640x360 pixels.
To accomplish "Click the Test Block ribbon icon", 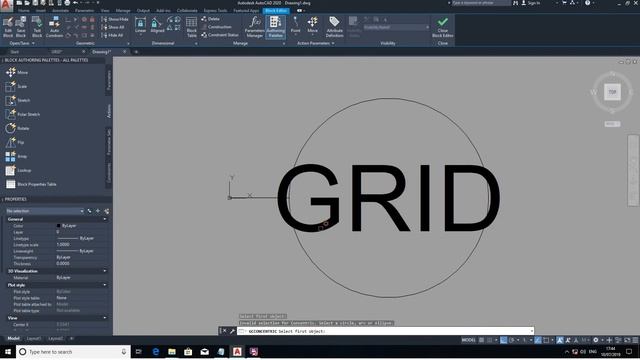I will click(x=37, y=27).
